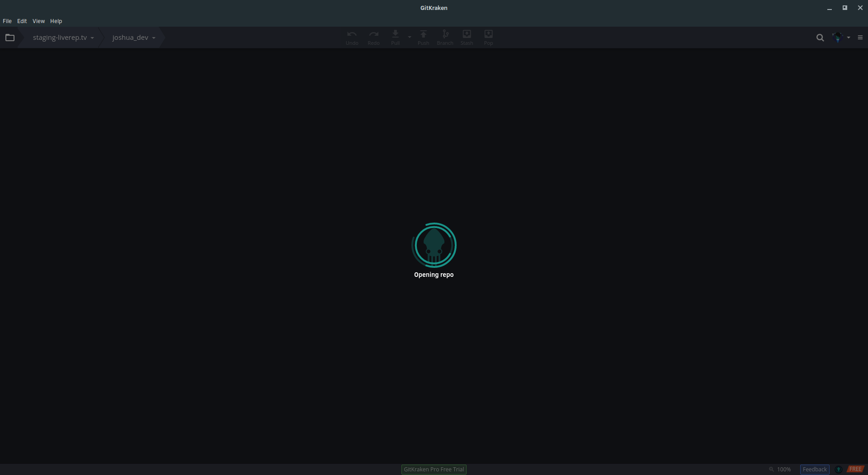Open the Help menu
Viewport: 868px width, 475px height.
(56, 21)
